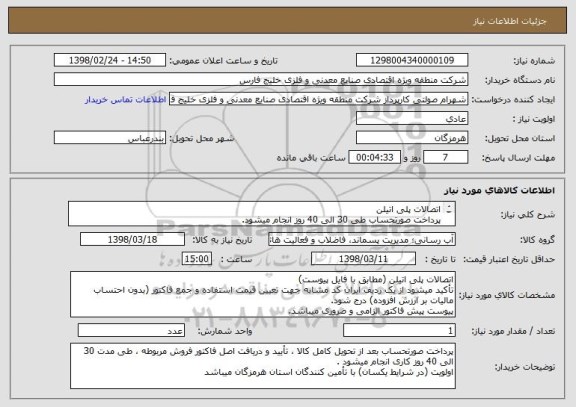Click the general description text area
This screenshot has width=576, height=407.
coord(262,214)
